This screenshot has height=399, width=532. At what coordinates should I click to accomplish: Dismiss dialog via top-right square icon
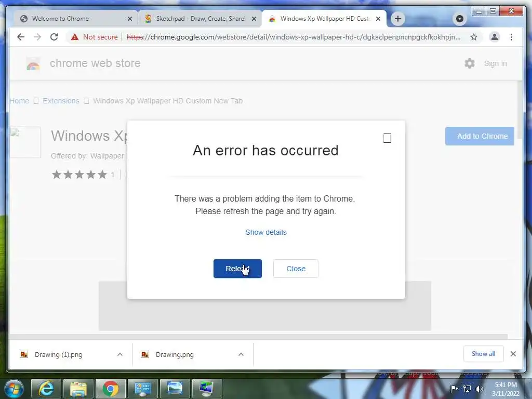(x=387, y=138)
